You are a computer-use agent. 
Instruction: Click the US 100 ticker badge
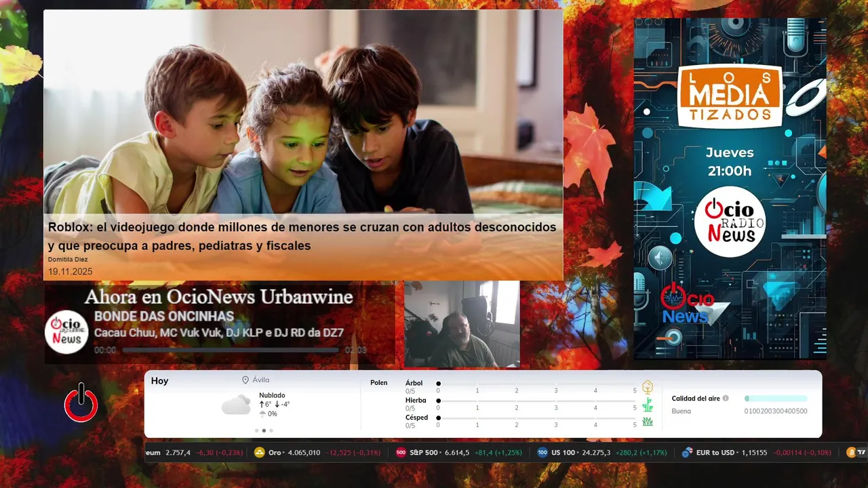(x=542, y=452)
